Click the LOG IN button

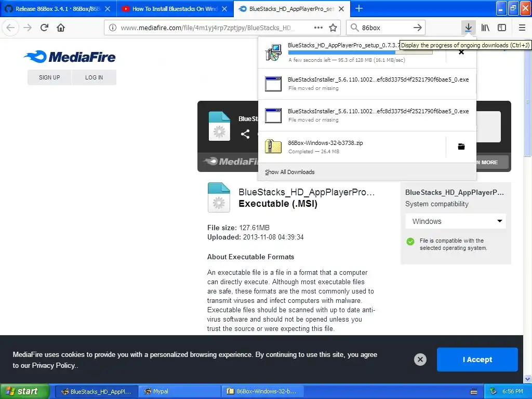tap(94, 77)
